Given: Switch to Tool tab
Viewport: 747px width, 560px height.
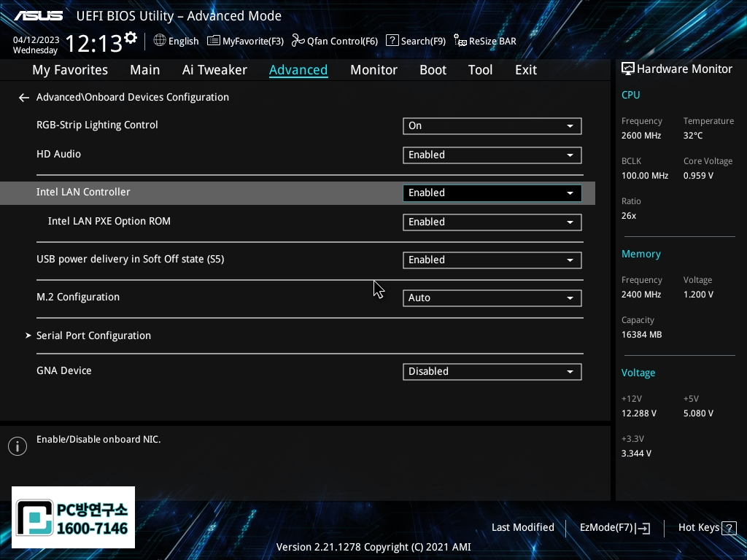Looking at the screenshot, I should pyautogui.click(x=480, y=70).
